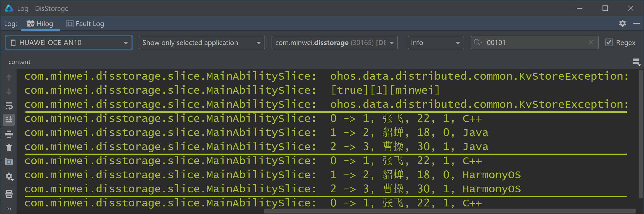Jump up the stack trace arrow
The height and width of the screenshot is (214, 644).
9,77
